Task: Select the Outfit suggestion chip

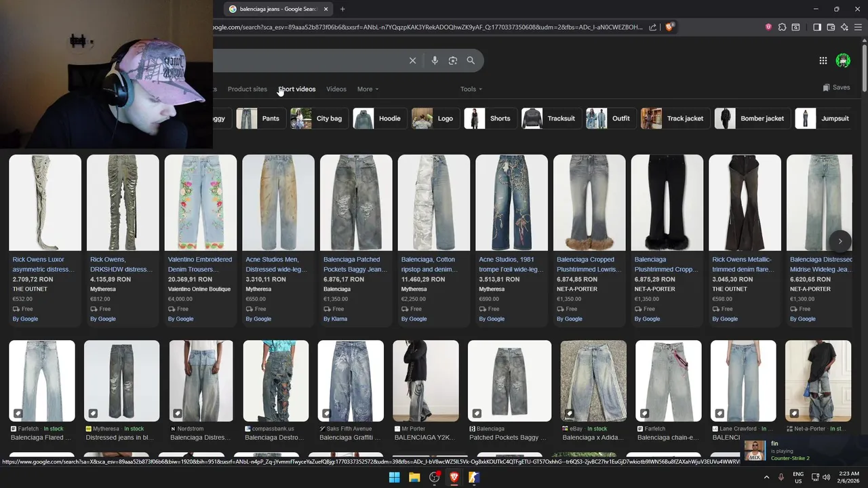Action: point(610,118)
